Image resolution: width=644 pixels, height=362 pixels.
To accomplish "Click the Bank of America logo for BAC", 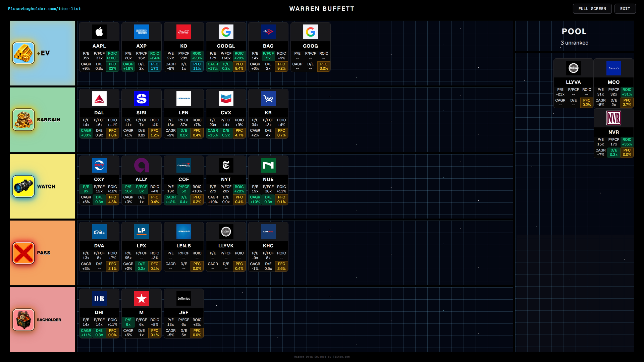I will click(x=268, y=32).
